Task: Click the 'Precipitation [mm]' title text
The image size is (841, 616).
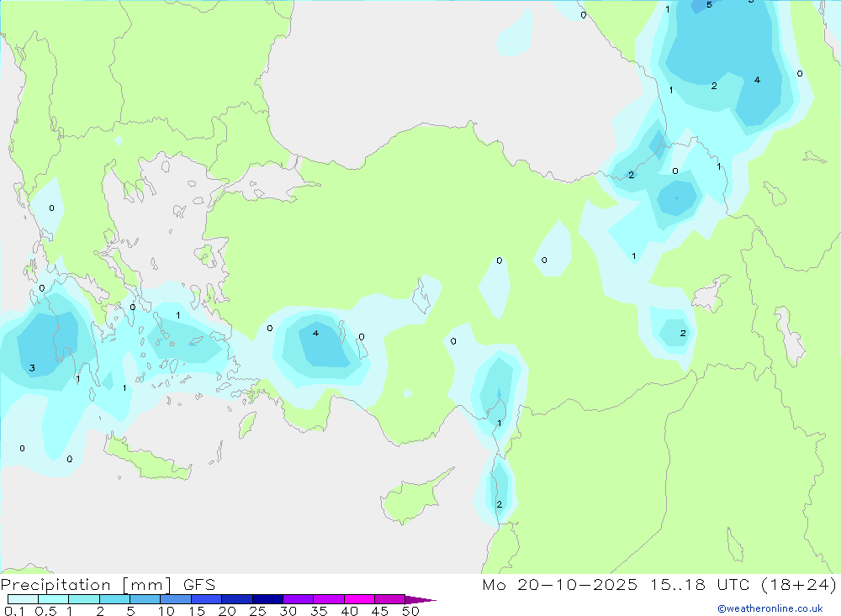Action: (x=87, y=585)
